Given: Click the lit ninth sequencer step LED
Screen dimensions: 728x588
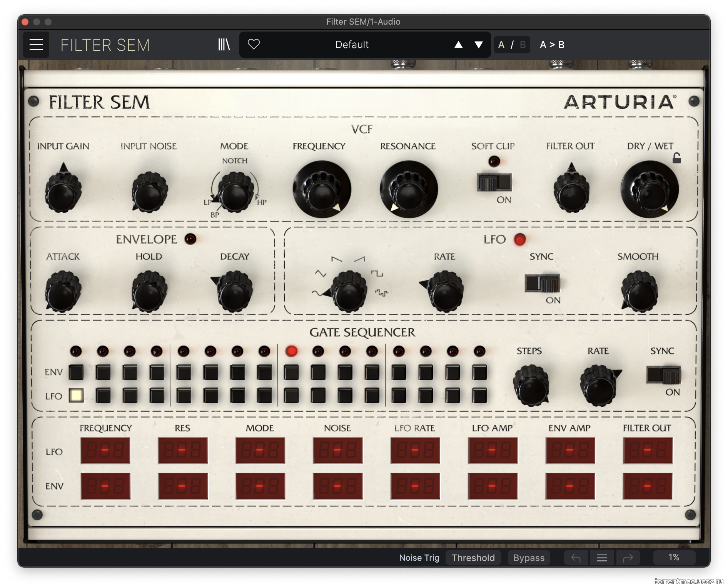Looking at the screenshot, I should click(291, 351).
